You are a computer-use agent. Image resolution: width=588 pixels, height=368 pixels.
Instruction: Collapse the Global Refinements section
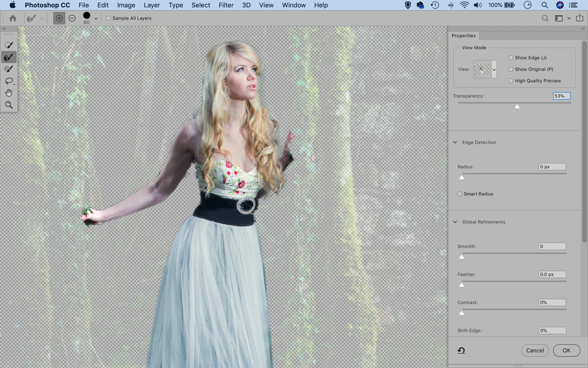(454, 222)
